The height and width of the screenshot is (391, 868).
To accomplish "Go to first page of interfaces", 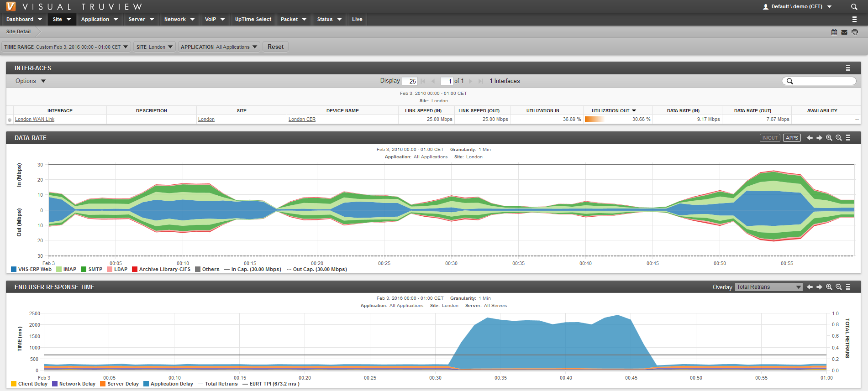I will tap(423, 81).
